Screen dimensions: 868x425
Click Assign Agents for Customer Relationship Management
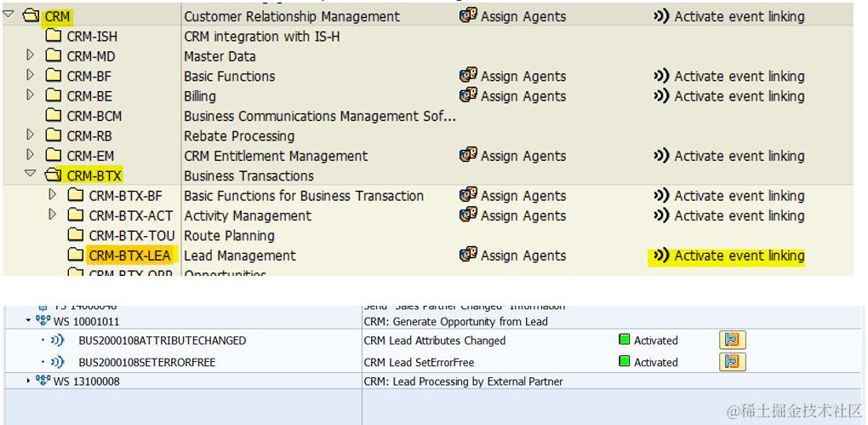[x=523, y=16]
